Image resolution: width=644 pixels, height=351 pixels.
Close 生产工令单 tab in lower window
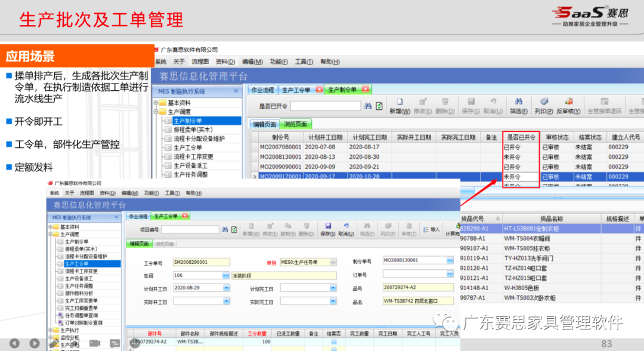click(x=185, y=215)
